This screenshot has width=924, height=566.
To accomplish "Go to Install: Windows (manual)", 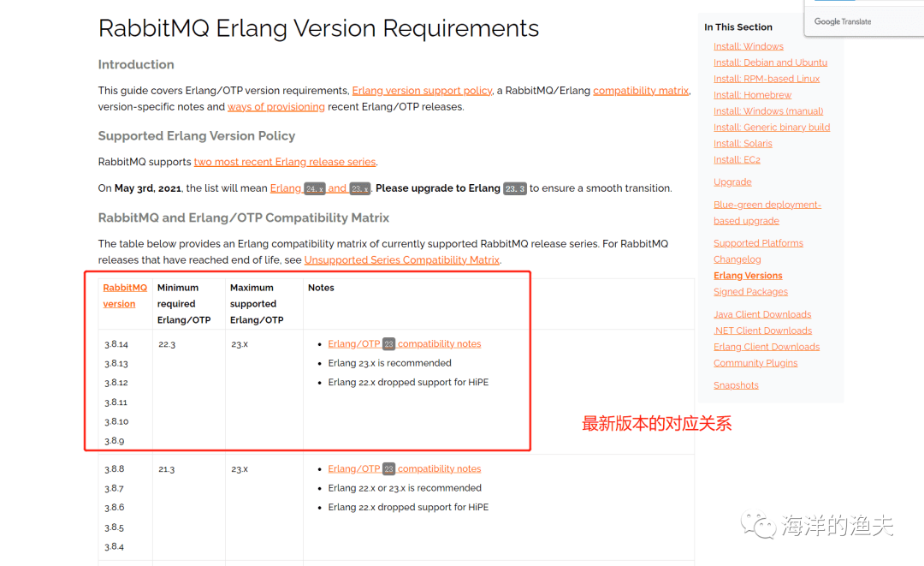I will 768,110.
